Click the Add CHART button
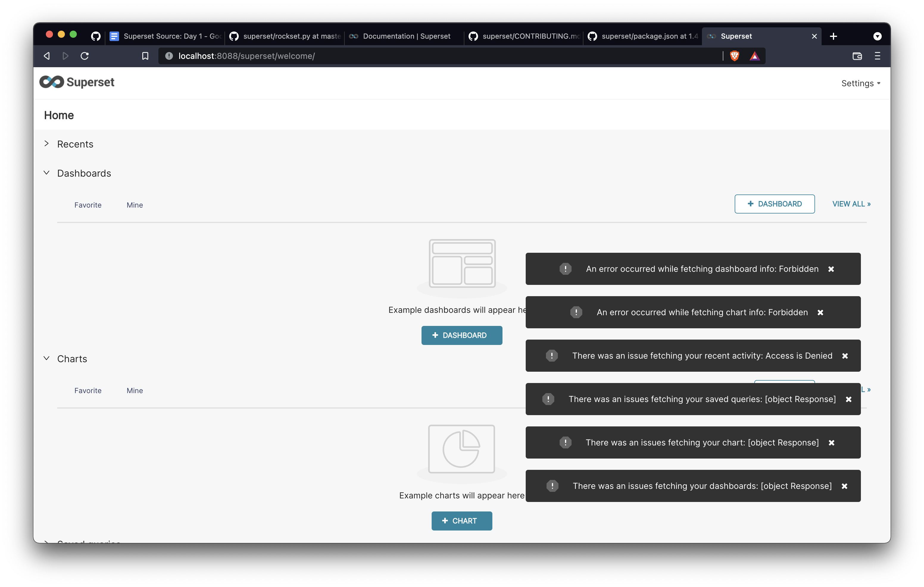This screenshot has width=924, height=587. tap(462, 520)
